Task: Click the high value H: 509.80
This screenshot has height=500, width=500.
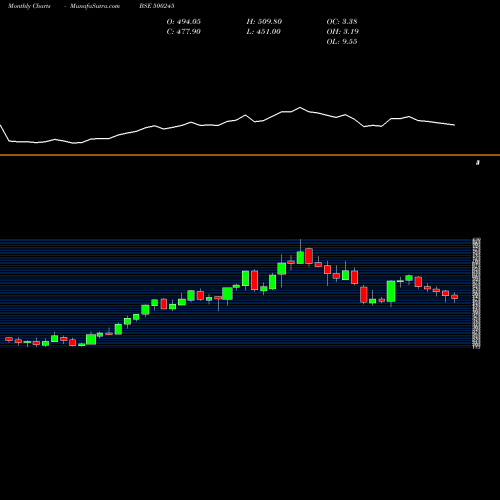Action: click(x=264, y=22)
